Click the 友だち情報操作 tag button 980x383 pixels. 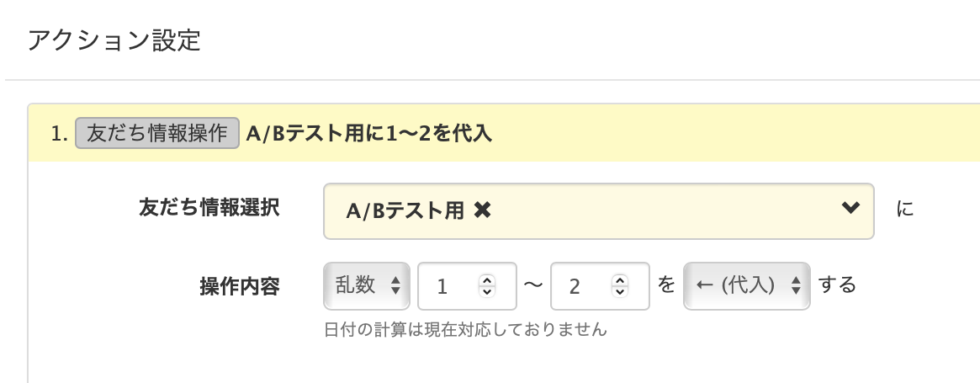pos(158,133)
